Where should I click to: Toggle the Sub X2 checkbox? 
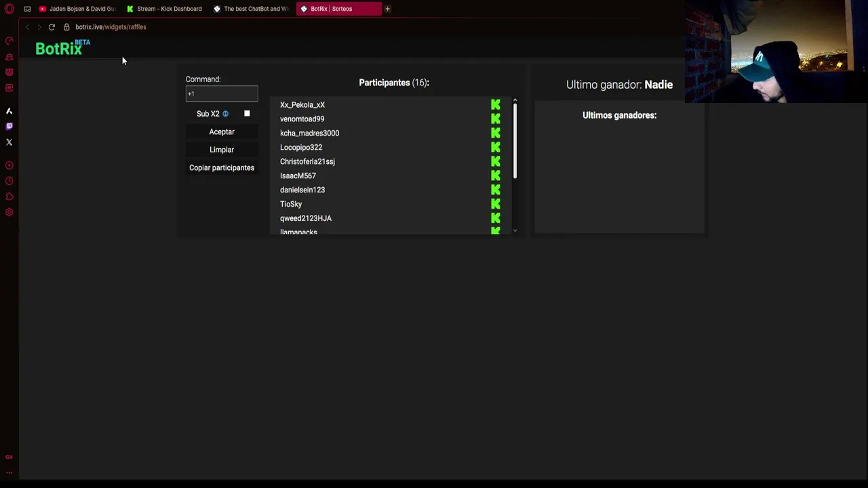(247, 114)
